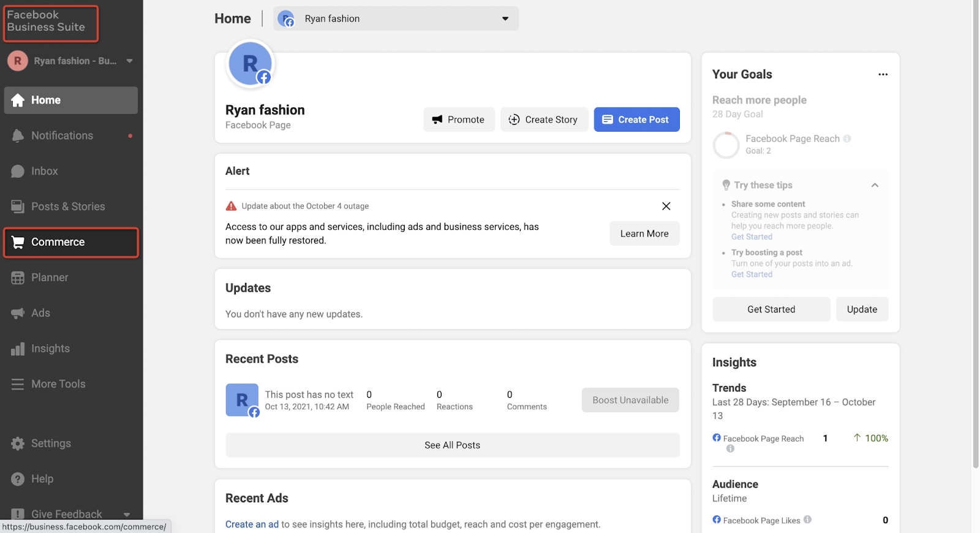Click Get Started button in Your Goals
This screenshot has height=533, width=980.
click(771, 309)
